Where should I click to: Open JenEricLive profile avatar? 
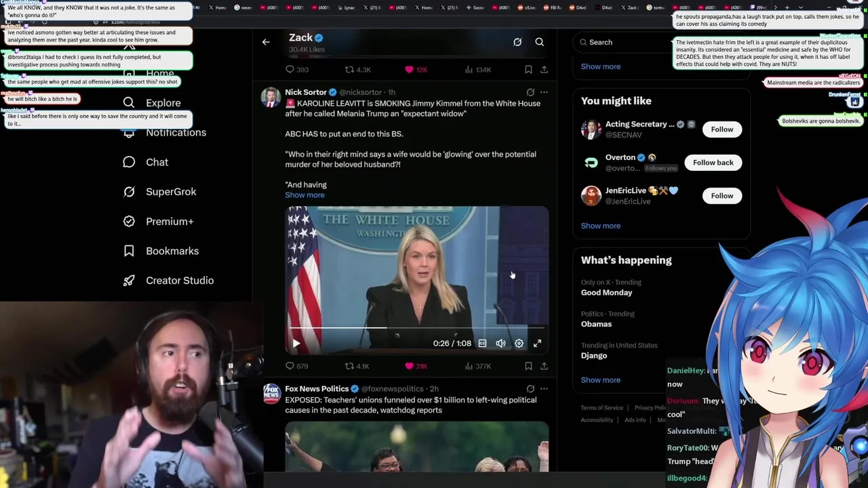[591, 196]
